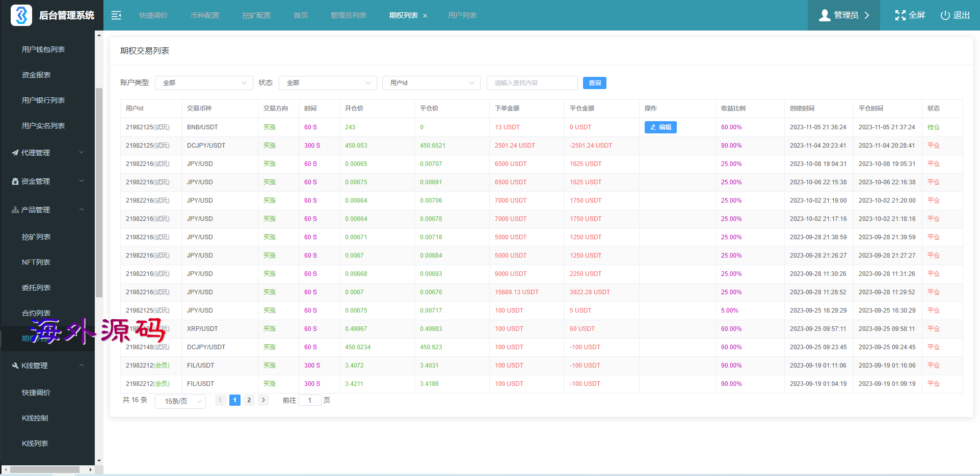Click 编辑 for the BNB/USDT row

[x=660, y=127]
